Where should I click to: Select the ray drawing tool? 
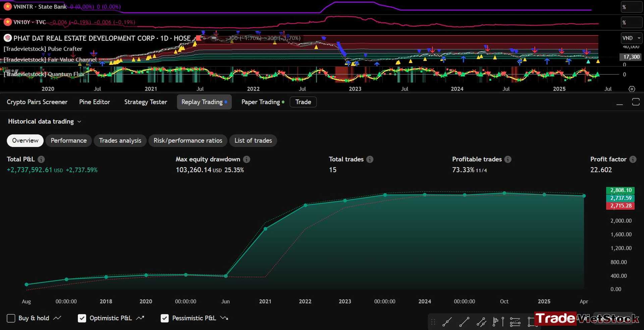[447, 322]
